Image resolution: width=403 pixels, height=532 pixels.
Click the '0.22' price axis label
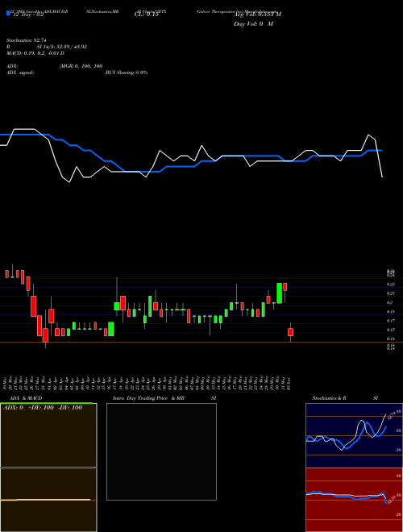click(x=390, y=285)
